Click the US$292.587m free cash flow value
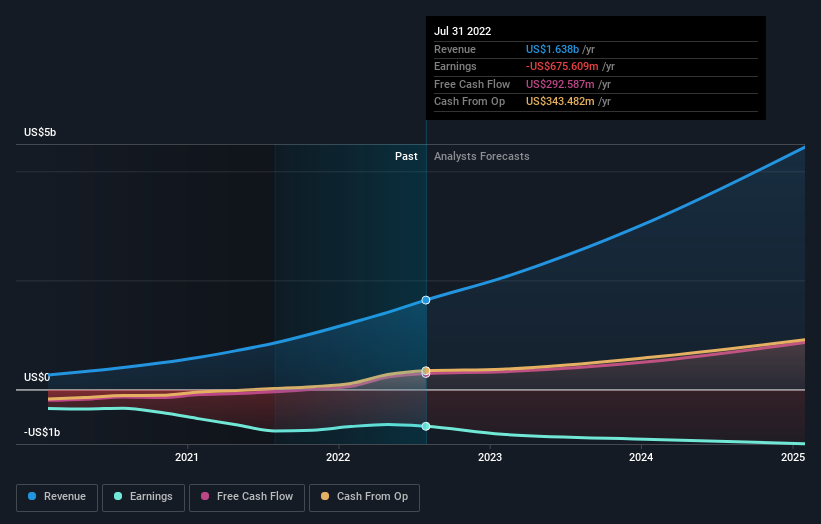The width and height of the screenshot is (821, 524). click(560, 84)
